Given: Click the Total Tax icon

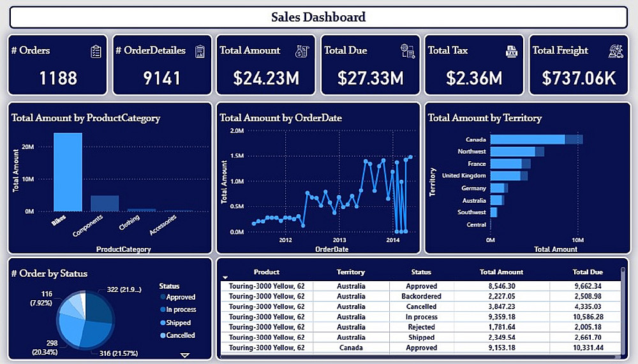Looking at the screenshot, I should point(511,52).
